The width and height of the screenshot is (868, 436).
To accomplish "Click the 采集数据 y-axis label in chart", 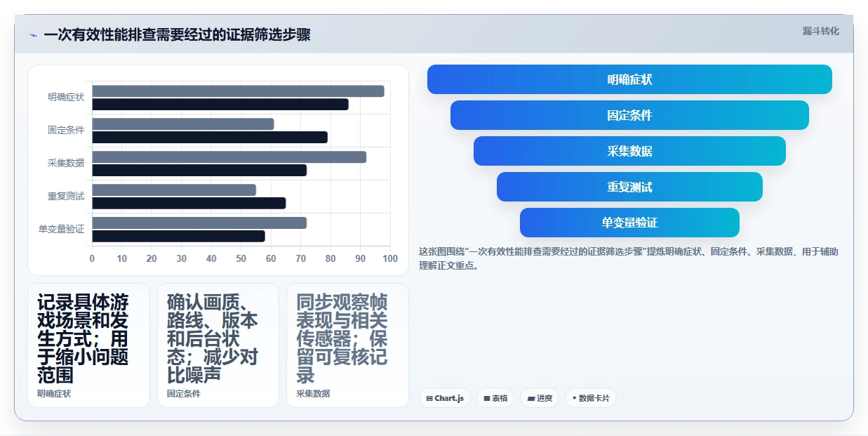I will click(66, 164).
